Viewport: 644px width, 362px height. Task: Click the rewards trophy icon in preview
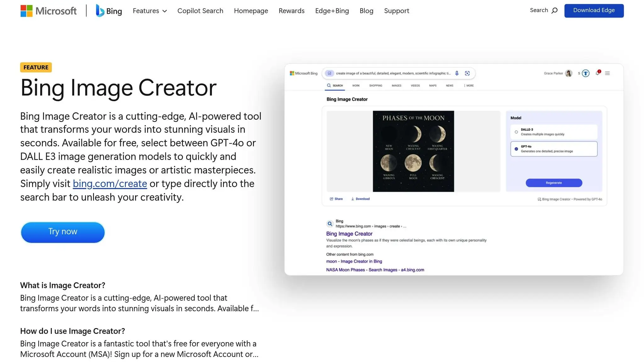click(x=586, y=73)
